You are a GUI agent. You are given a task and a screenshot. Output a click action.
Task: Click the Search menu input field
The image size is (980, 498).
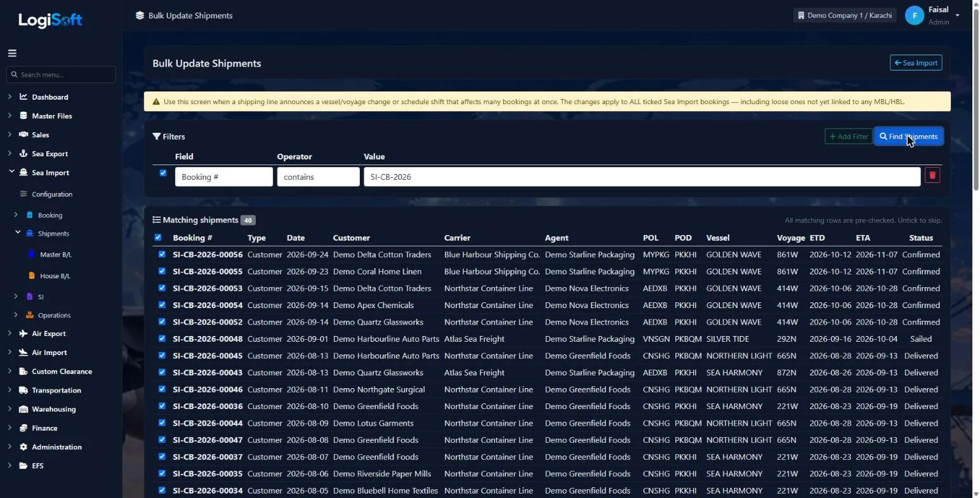(x=61, y=74)
